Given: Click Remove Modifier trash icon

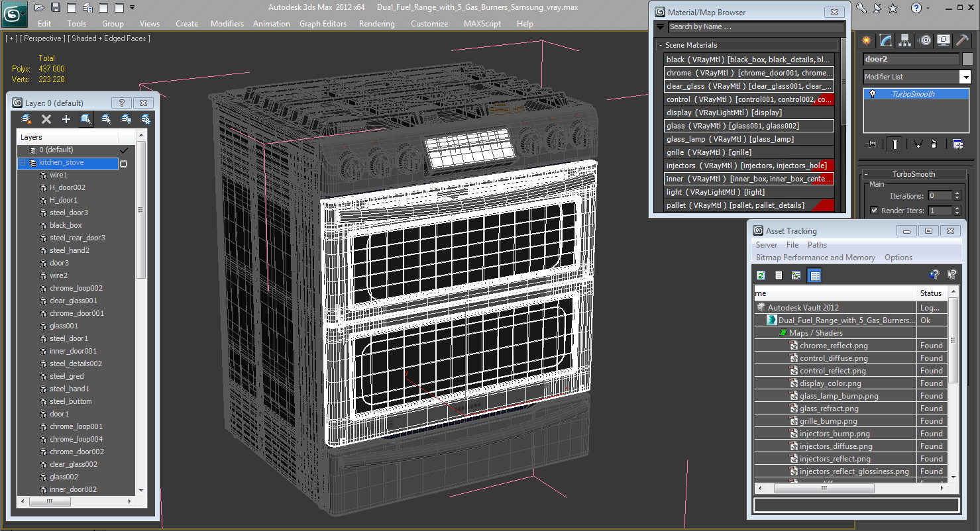Looking at the screenshot, I should pos(934,144).
